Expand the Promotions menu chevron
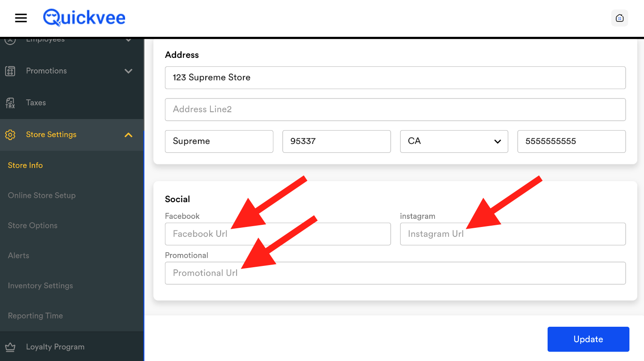Image resolution: width=644 pixels, height=361 pixels. [x=128, y=71]
